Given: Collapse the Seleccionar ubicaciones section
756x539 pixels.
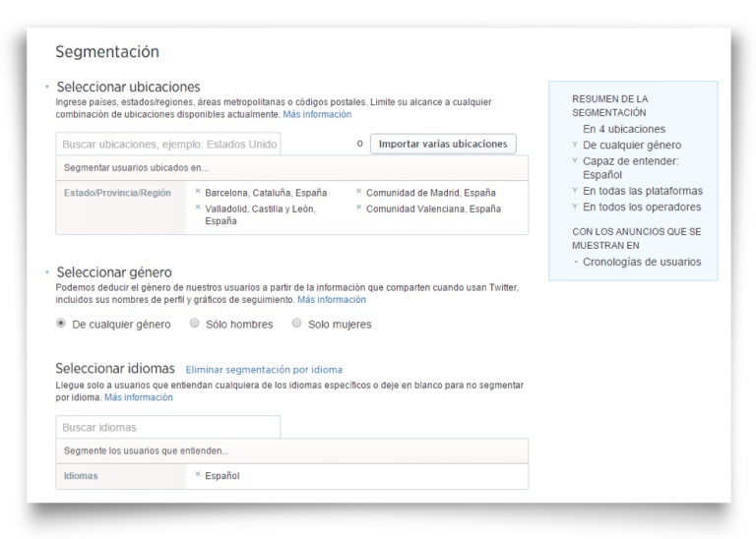Looking at the screenshot, I should pyautogui.click(x=47, y=88).
